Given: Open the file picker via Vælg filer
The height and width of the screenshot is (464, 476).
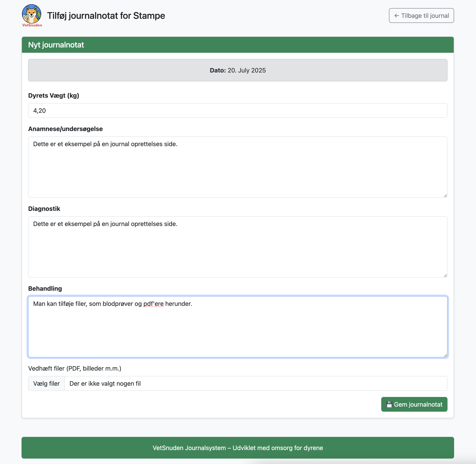Looking at the screenshot, I should pos(46,383).
